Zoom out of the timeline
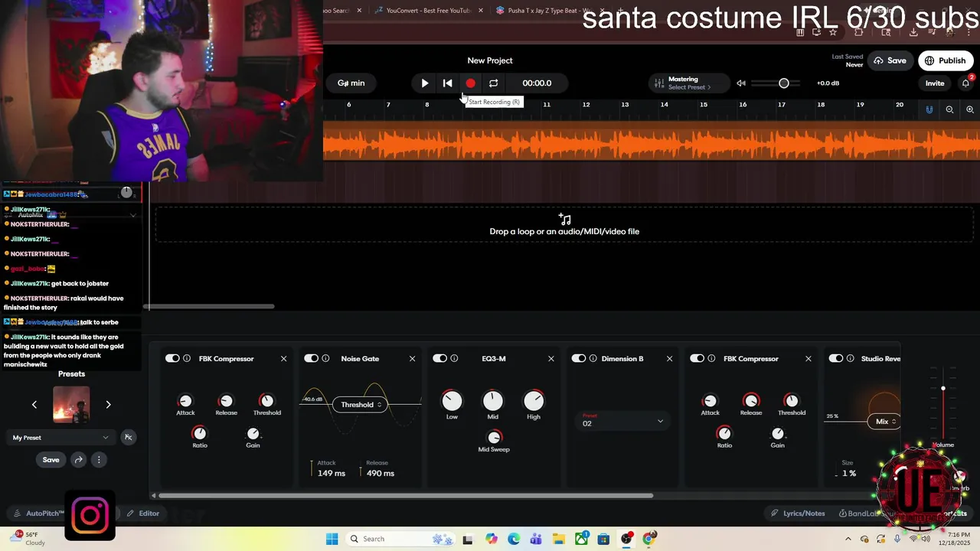Screen dimensions: 980x551 pos(949,109)
